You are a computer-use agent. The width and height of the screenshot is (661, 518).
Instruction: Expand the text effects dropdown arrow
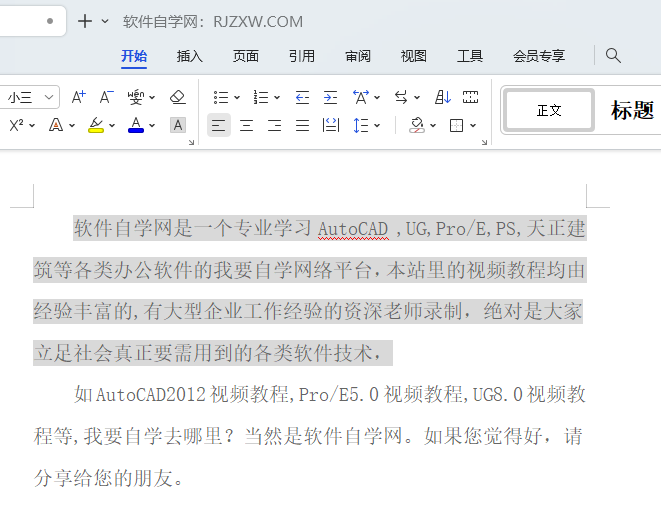pos(72,126)
